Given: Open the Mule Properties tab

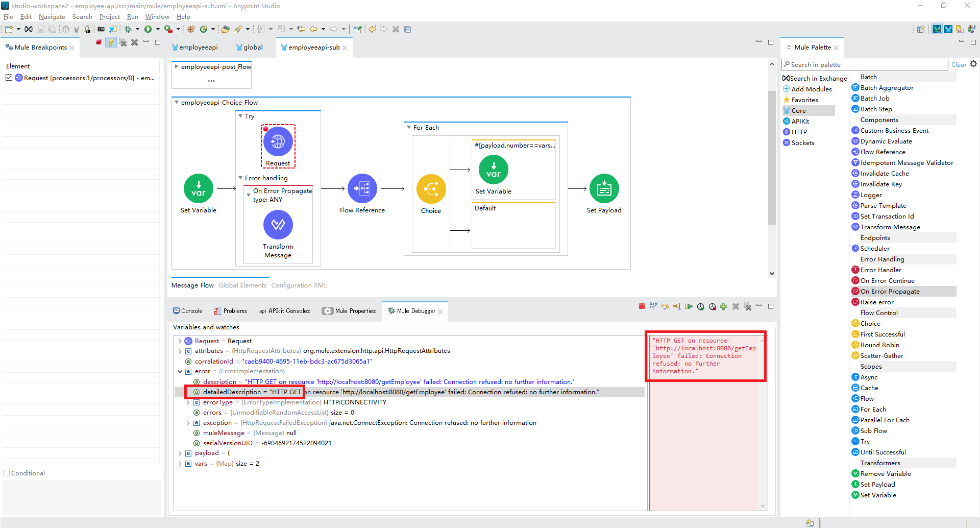Looking at the screenshot, I should [x=349, y=311].
